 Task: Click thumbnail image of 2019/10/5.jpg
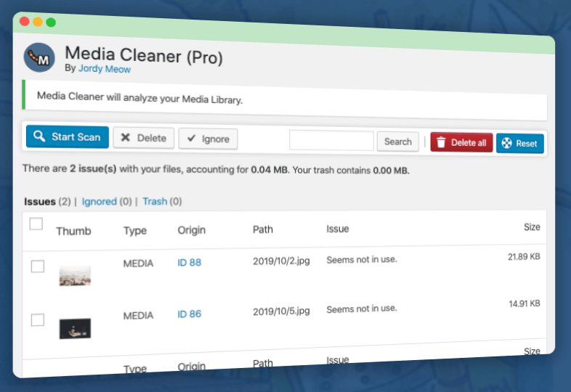(75, 328)
